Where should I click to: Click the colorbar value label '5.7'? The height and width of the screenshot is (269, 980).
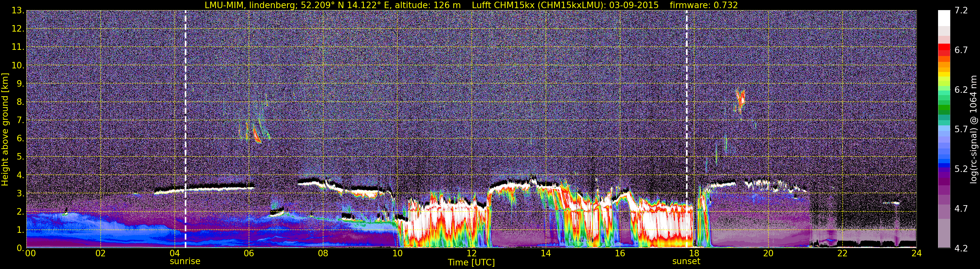pyautogui.click(x=961, y=130)
